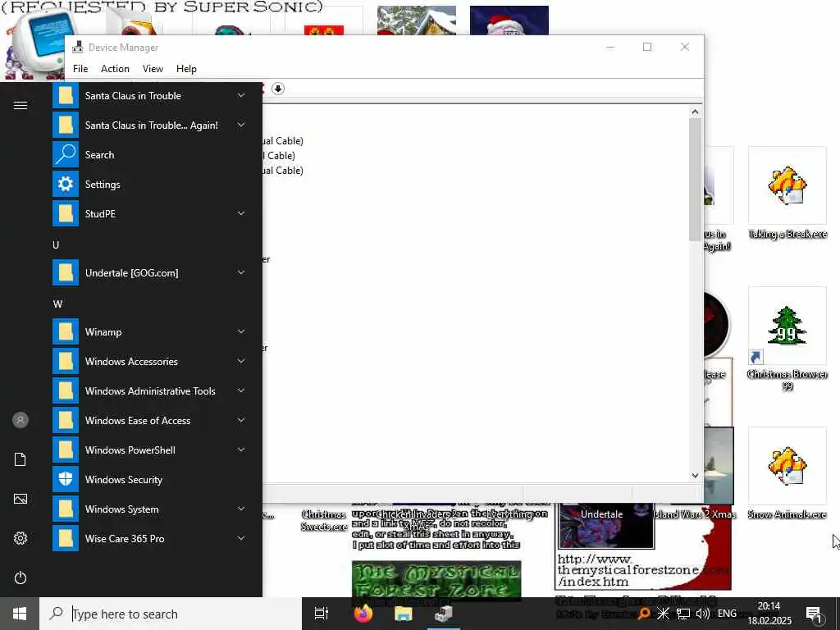Click the asterisk-shaped tray icon
The height and width of the screenshot is (630, 840).
point(663,614)
